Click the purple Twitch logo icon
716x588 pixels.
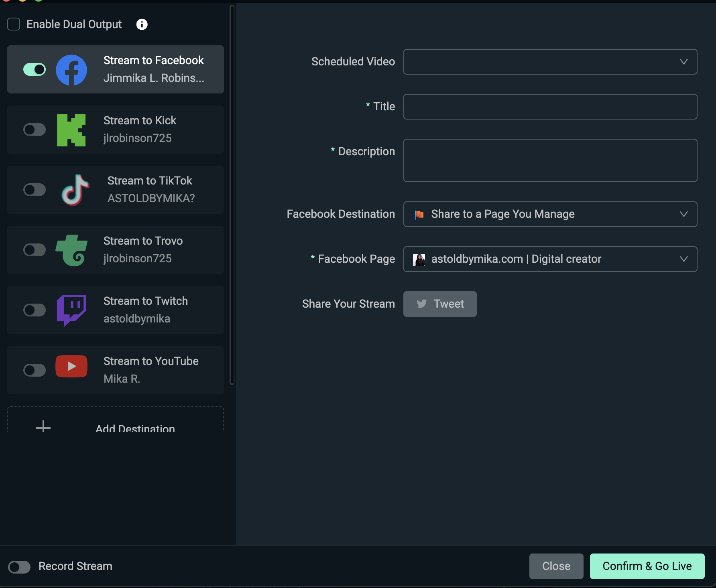click(x=71, y=310)
